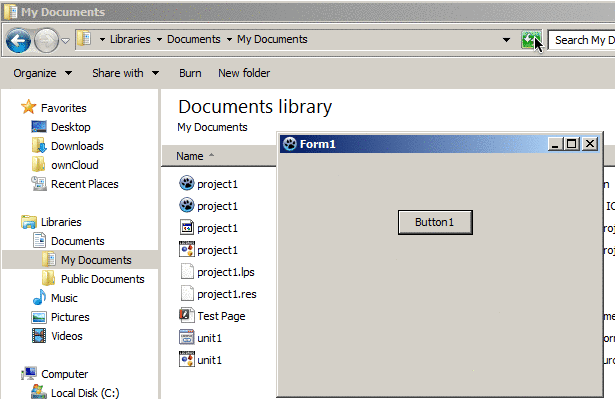
Task: Close the Form1 window
Action: (590, 144)
